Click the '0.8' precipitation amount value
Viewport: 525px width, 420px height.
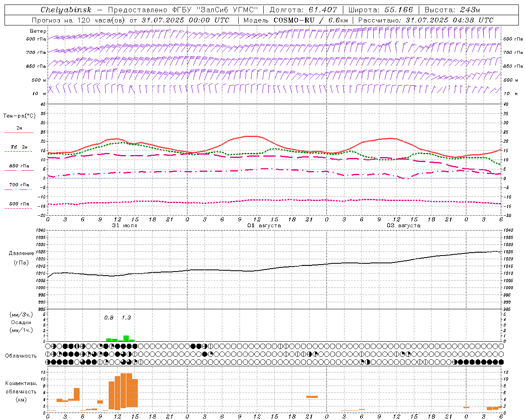pyautogui.click(x=109, y=318)
